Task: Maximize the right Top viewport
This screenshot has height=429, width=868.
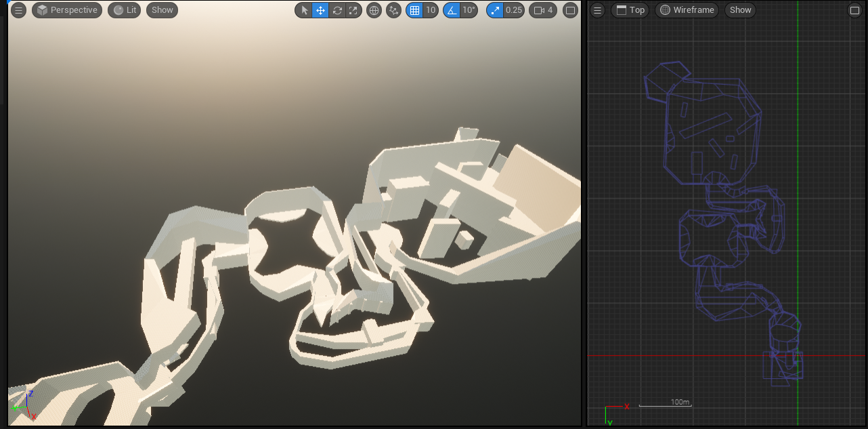Action: tap(854, 9)
